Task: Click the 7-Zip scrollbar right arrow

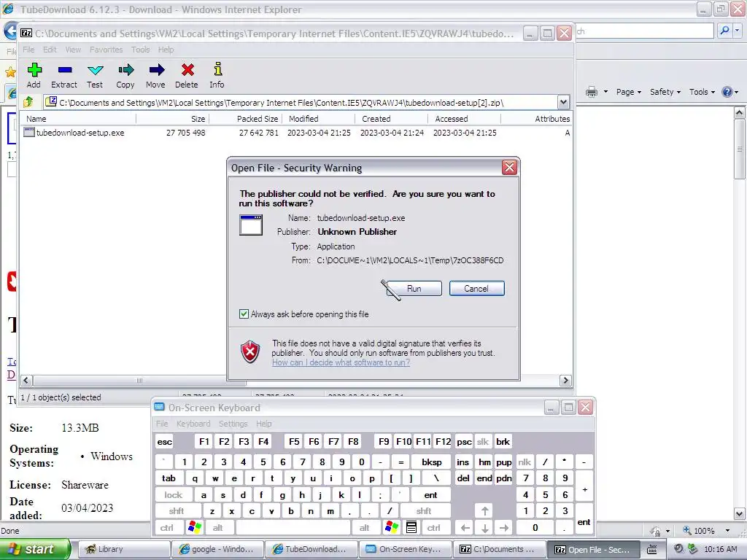Action: pos(565,381)
